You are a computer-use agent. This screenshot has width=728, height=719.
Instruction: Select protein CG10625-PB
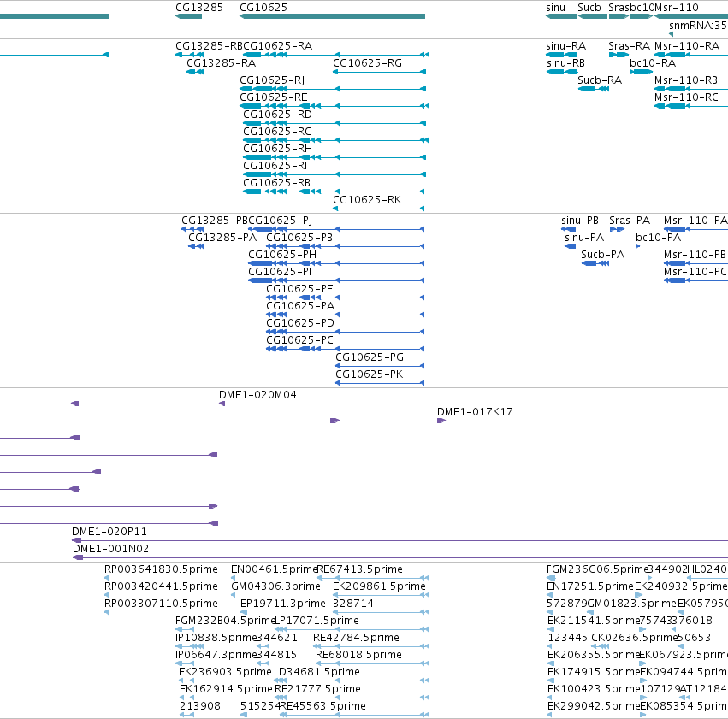(x=299, y=238)
